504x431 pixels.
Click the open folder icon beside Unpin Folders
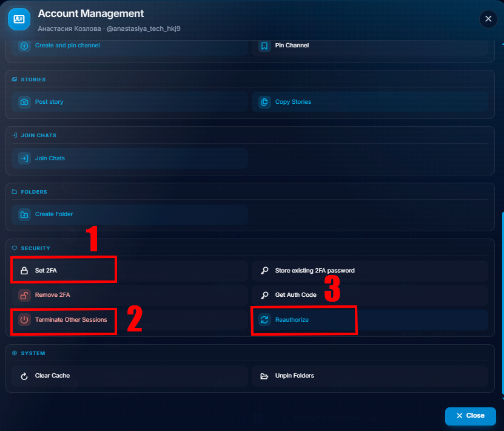click(264, 376)
